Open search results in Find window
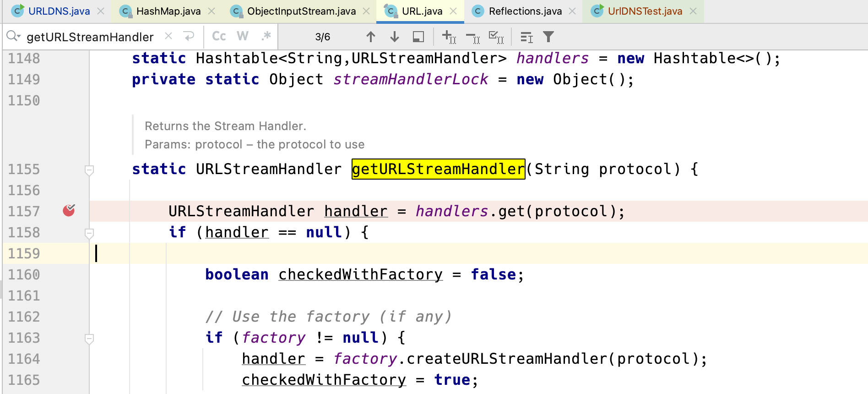868x394 pixels. coord(418,37)
